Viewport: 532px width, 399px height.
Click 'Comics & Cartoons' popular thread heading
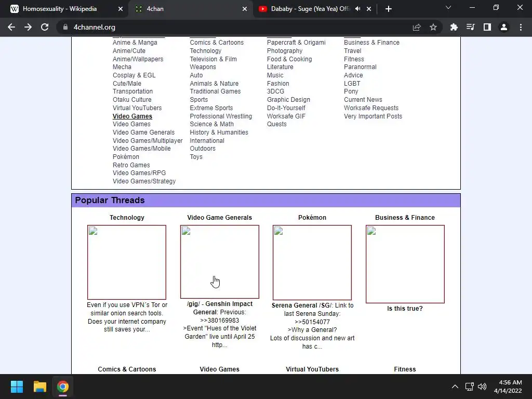coord(127,369)
